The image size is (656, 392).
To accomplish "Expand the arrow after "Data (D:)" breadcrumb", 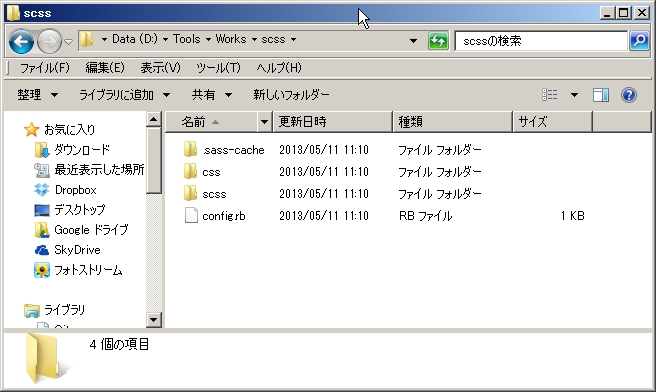I will (x=165, y=40).
